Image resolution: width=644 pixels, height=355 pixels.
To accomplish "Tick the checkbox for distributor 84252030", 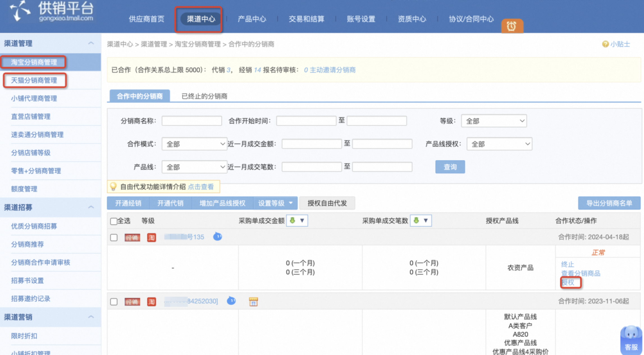I will pos(114,302).
